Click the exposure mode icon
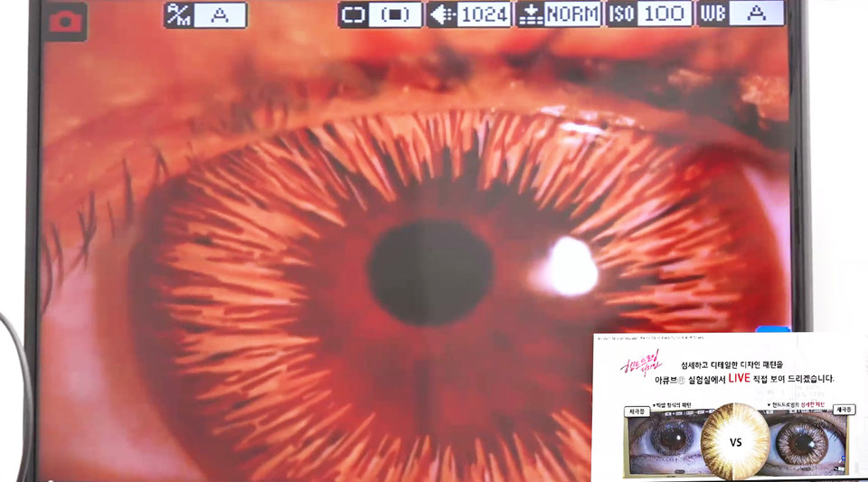 coord(178,14)
